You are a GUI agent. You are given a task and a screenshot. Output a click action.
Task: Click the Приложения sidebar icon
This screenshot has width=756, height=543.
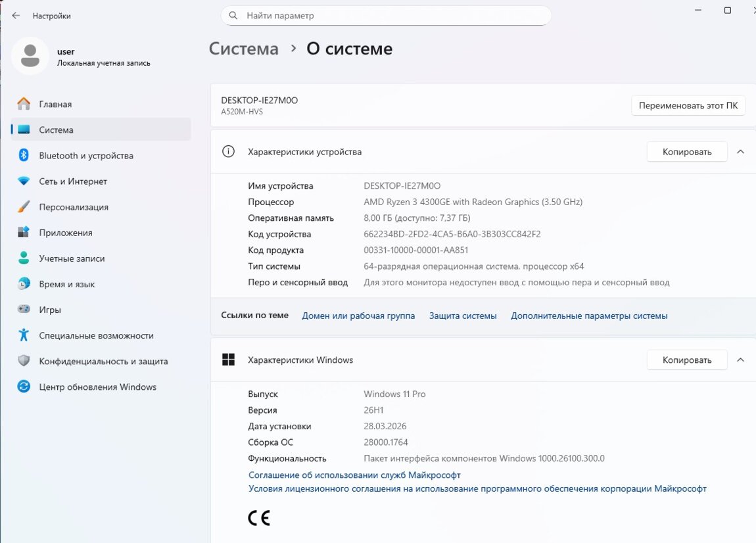coord(24,233)
